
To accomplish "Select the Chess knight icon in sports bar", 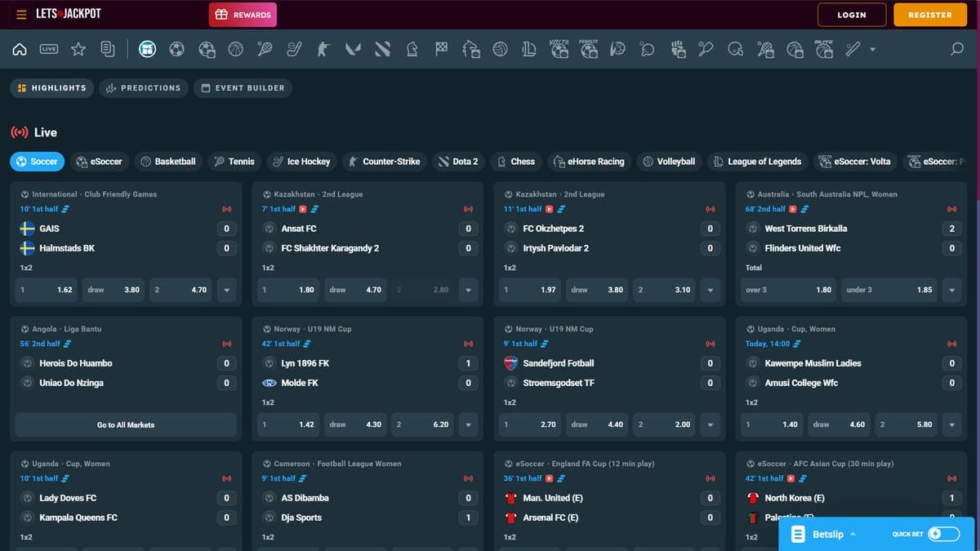I will pos(412,50).
